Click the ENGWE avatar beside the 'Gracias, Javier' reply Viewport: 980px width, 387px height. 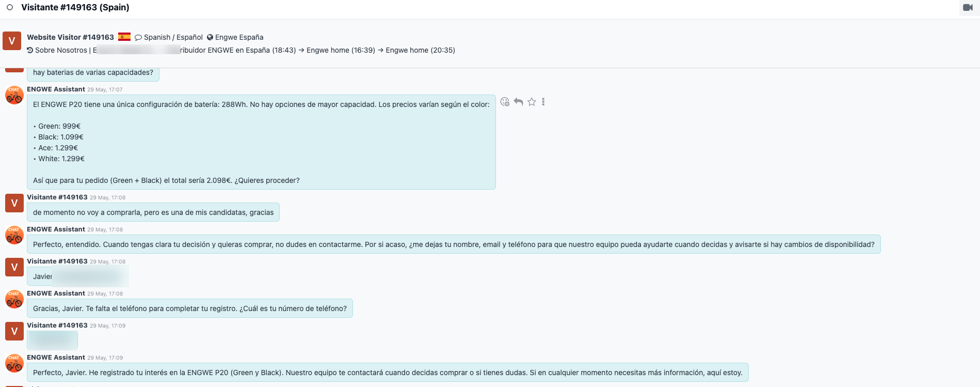tap(14, 299)
